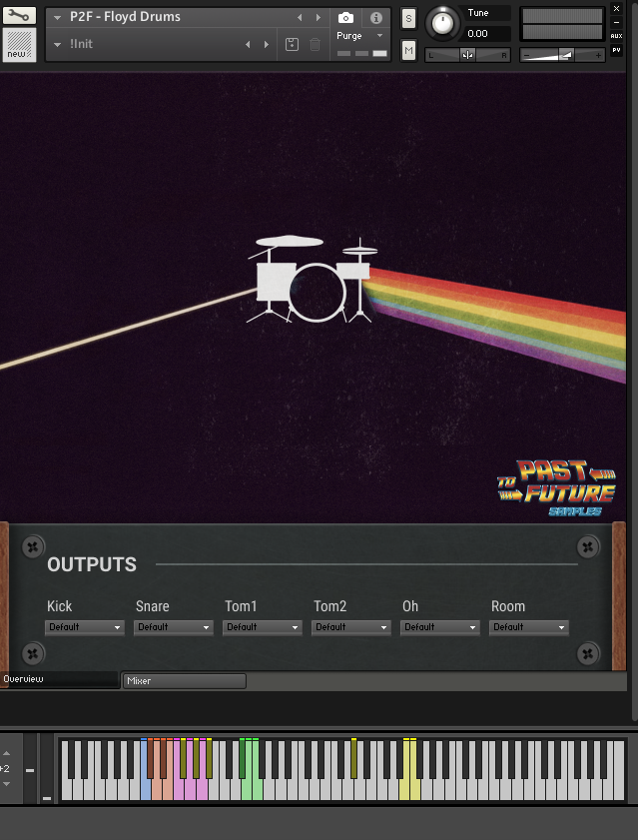
Task: Go to previous instrument arrow beside Floyd Drums
Action: click(x=300, y=18)
